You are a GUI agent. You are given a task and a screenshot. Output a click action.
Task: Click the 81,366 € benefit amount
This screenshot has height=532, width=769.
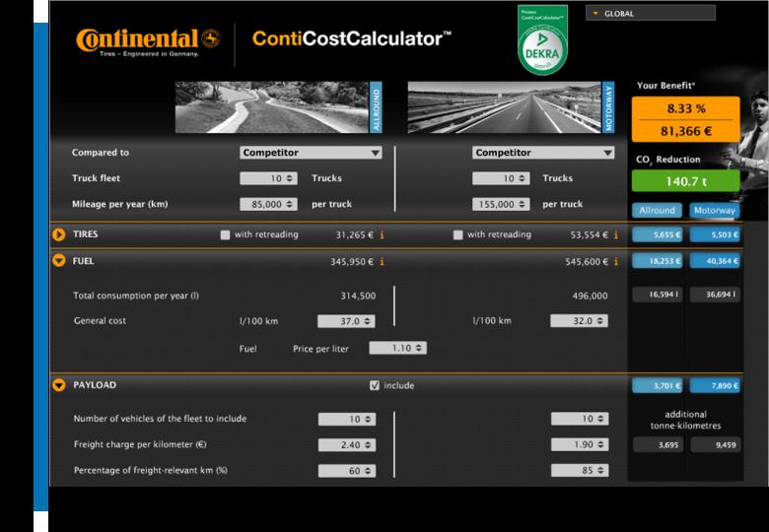pos(685,131)
